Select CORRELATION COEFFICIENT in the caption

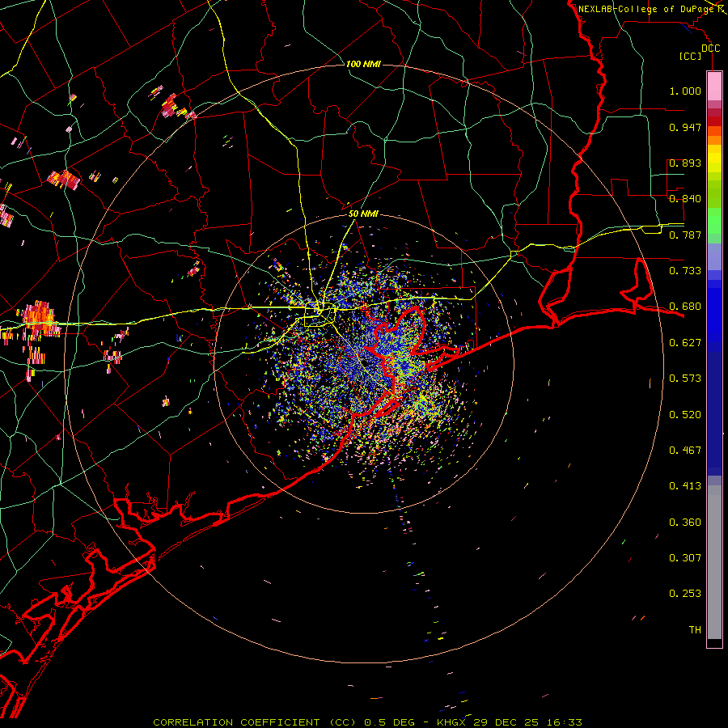tap(236, 722)
